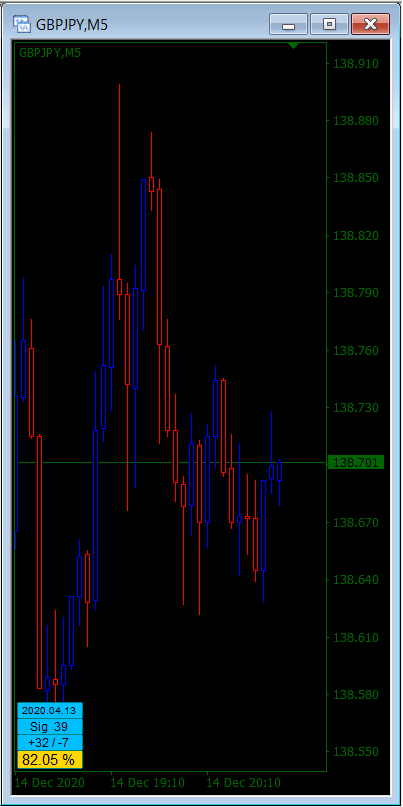Viewport: 403px width, 807px height.
Task: Click the 138.610 price scale value
Action: pyautogui.click(x=356, y=637)
